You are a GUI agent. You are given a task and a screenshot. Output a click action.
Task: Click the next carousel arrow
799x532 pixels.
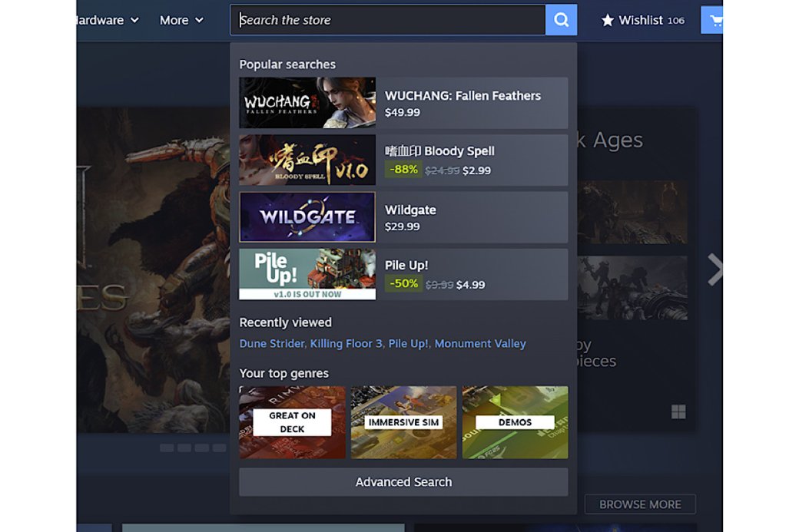coord(714,269)
